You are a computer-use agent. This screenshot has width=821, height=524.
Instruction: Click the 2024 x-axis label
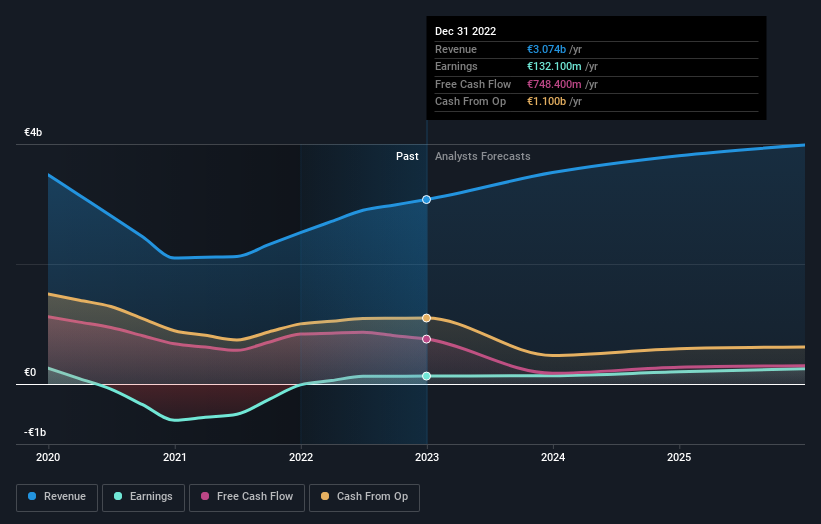pos(553,457)
